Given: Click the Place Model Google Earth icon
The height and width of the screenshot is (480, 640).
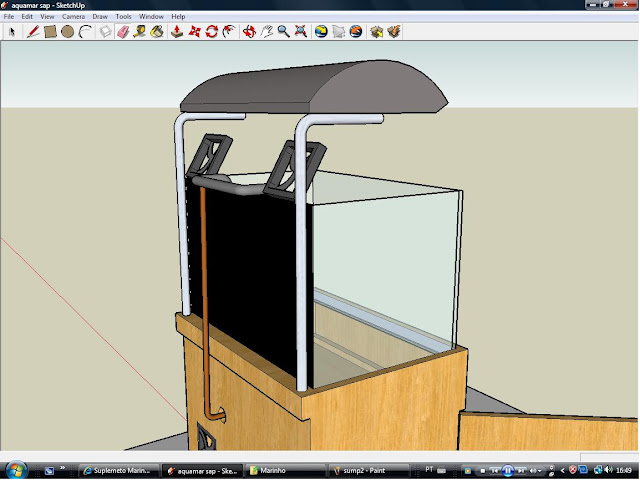Looking at the screenshot, I should click(x=356, y=32).
